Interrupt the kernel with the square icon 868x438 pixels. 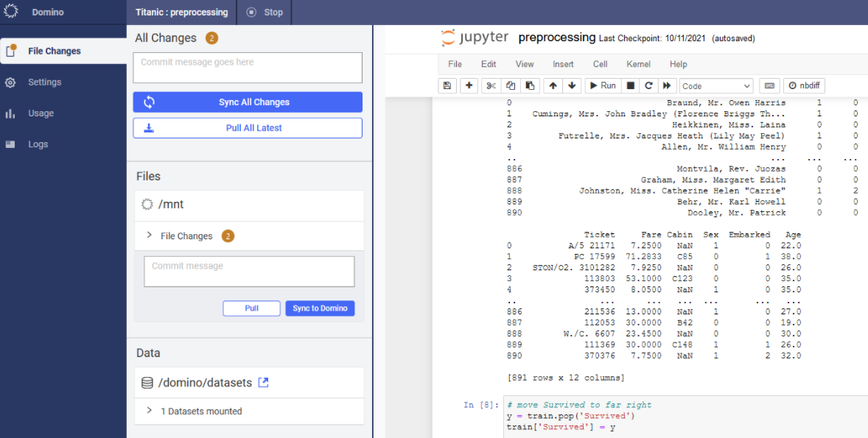pyautogui.click(x=630, y=85)
